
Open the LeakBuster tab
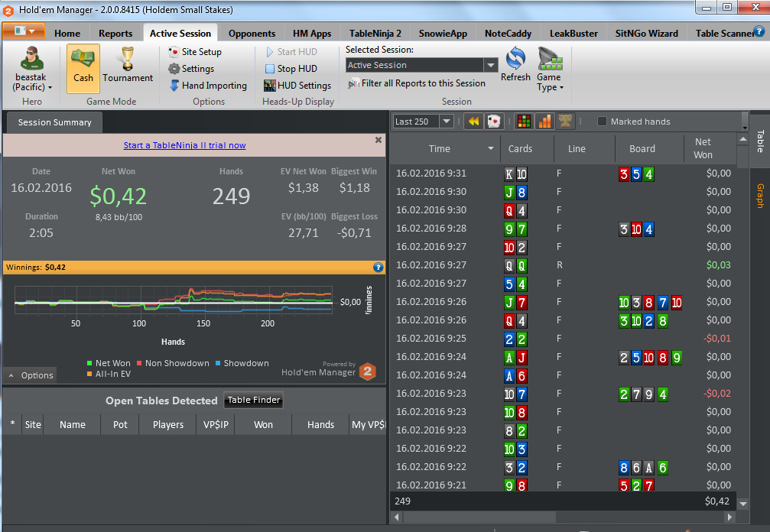point(573,34)
